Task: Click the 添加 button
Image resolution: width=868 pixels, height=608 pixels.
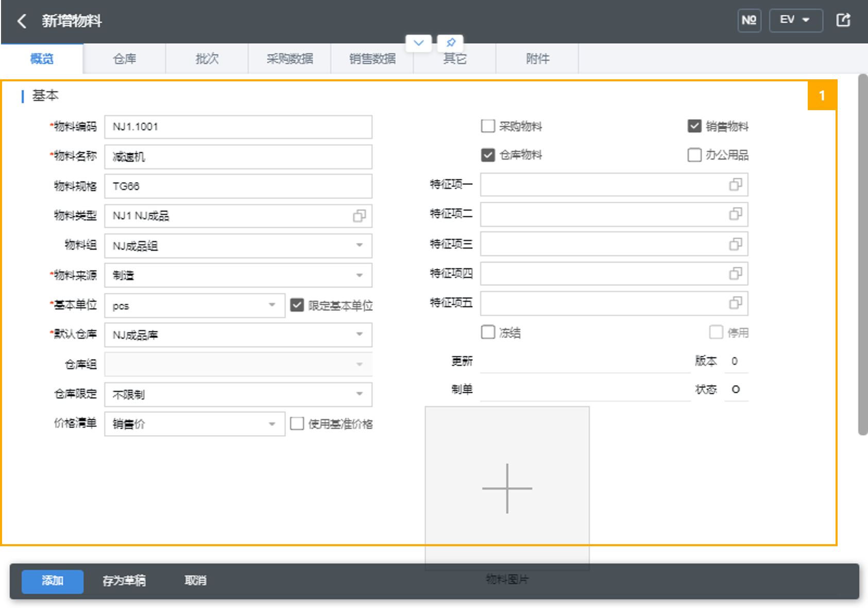Action: click(x=53, y=581)
